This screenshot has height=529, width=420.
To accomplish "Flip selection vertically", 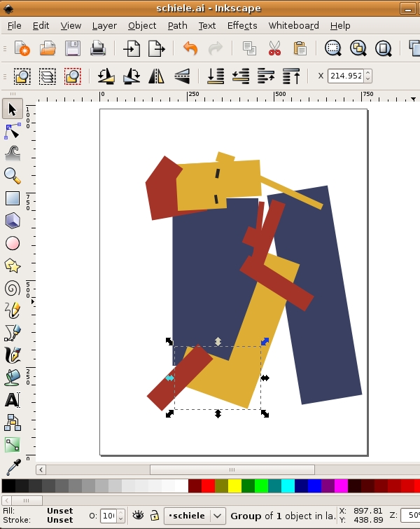I will (x=182, y=76).
